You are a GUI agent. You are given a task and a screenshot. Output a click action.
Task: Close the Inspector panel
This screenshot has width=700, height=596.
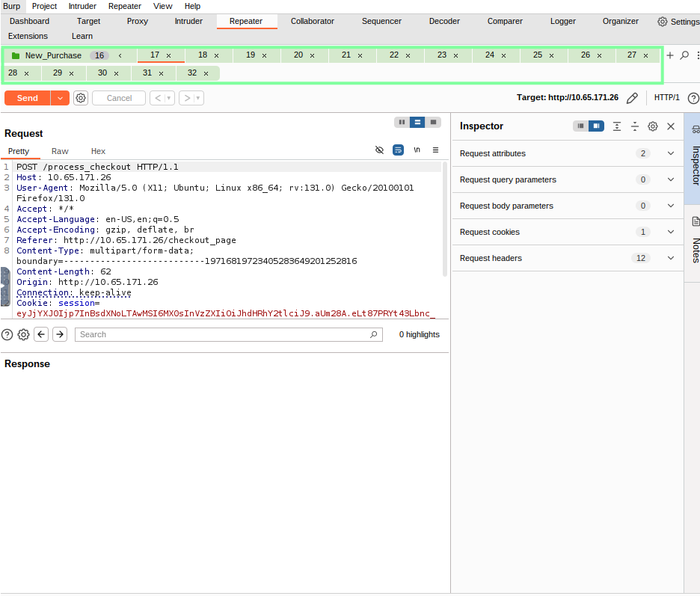671,126
